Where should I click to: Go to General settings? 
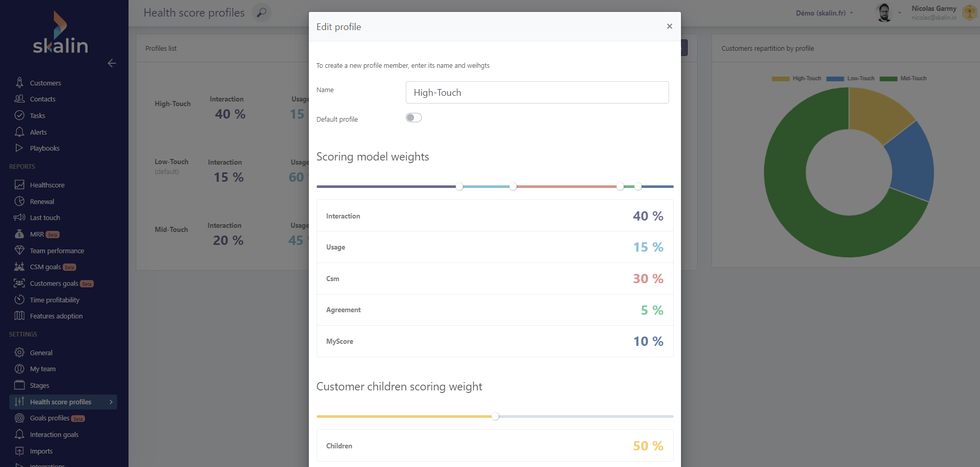[41, 353]
